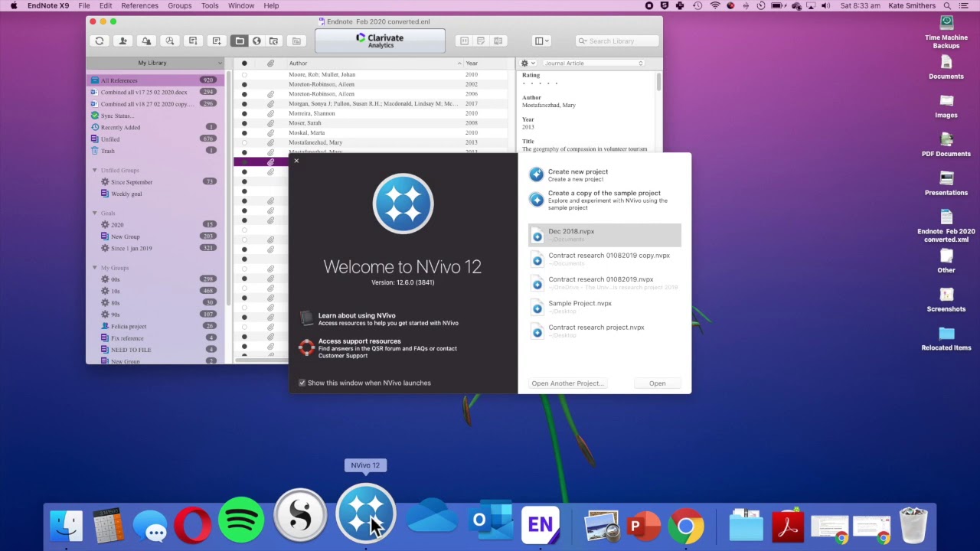
Task: Open Learn about using NVivo resources
Action: pos(379,319)
